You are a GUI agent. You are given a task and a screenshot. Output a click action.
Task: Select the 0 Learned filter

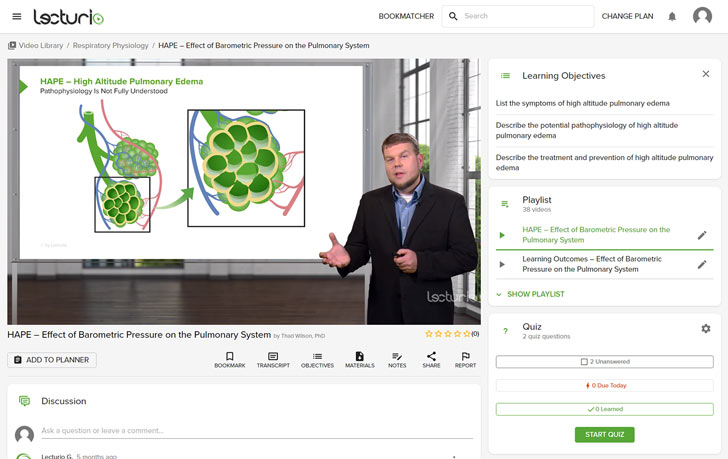coord(604,409)
